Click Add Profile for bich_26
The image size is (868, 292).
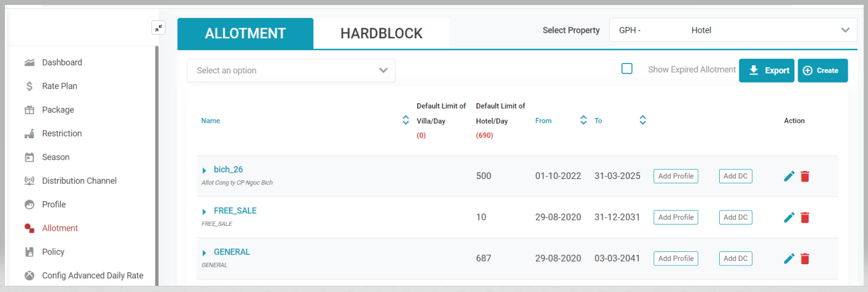pyautogui.click(x=676, y=176)
